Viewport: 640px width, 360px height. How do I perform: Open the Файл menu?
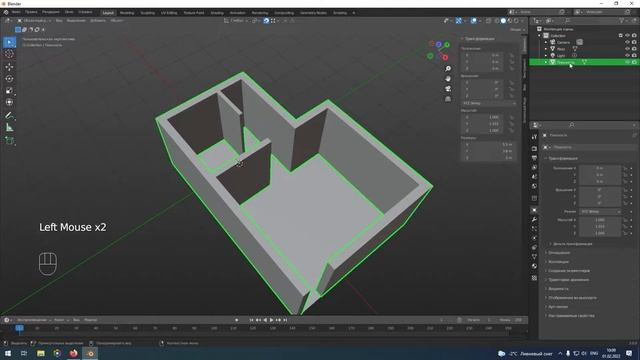click(16, 12)
